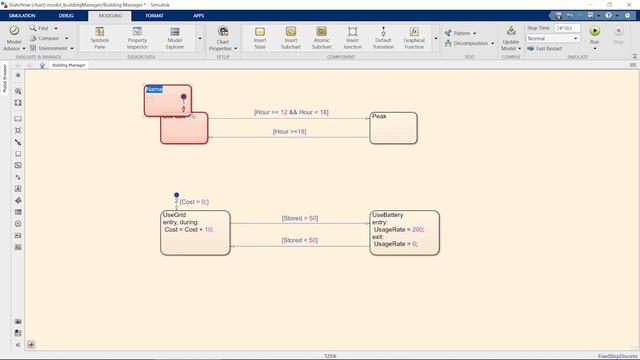Select the zoom tool in the left palette

18,91
